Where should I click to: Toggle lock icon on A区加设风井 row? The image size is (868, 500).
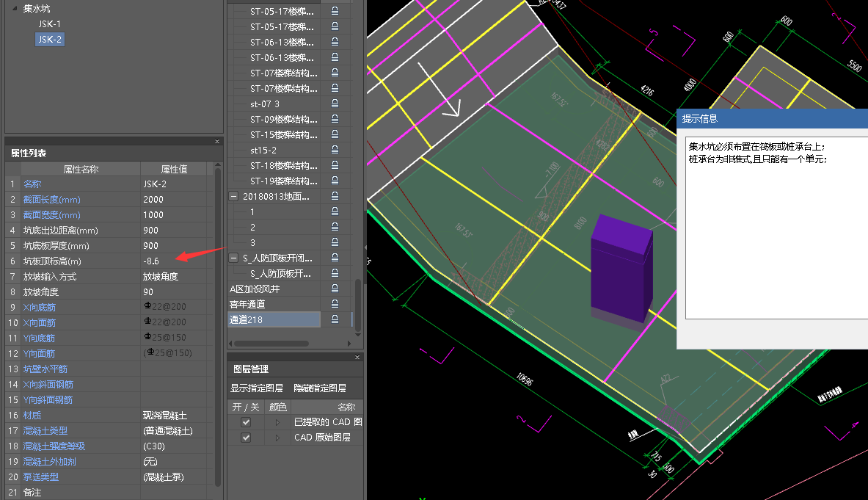[335, 289]
